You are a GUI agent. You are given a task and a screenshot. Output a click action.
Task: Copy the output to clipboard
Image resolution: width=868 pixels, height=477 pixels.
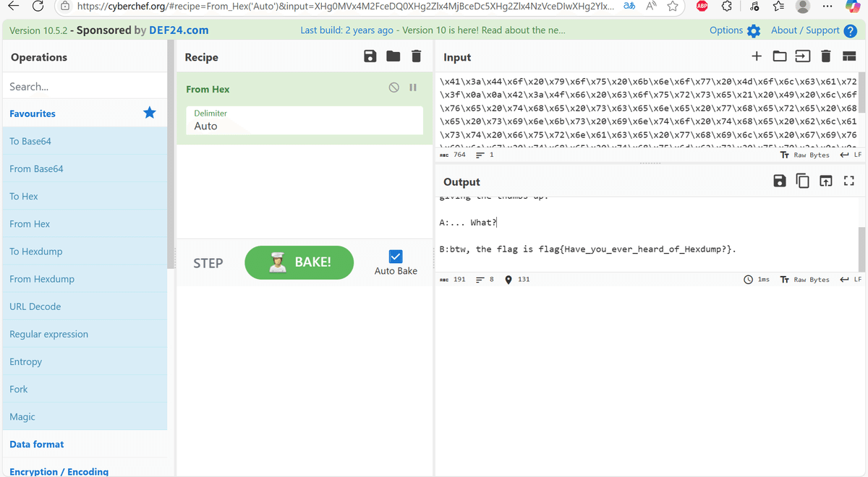click(803, 181)
